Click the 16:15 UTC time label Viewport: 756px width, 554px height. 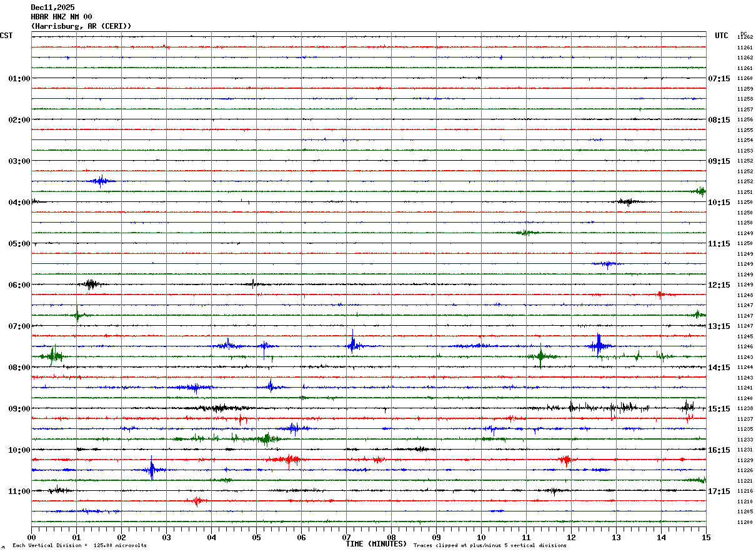(x=719, y=450)
